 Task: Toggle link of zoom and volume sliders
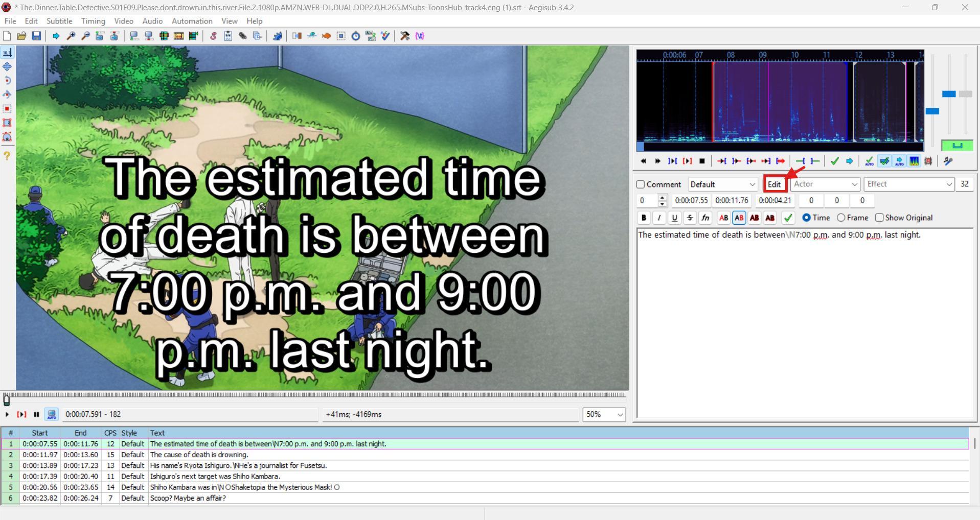[957, 146]
